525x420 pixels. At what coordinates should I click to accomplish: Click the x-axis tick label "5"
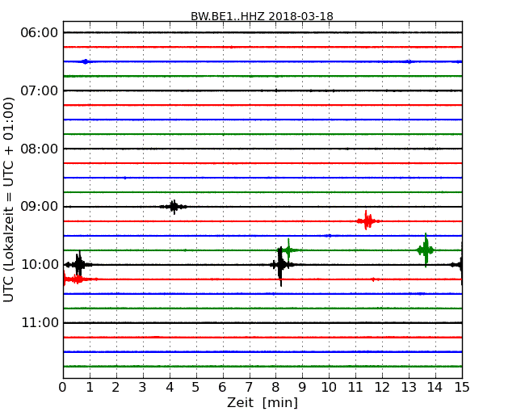click(x=195, y=387)
